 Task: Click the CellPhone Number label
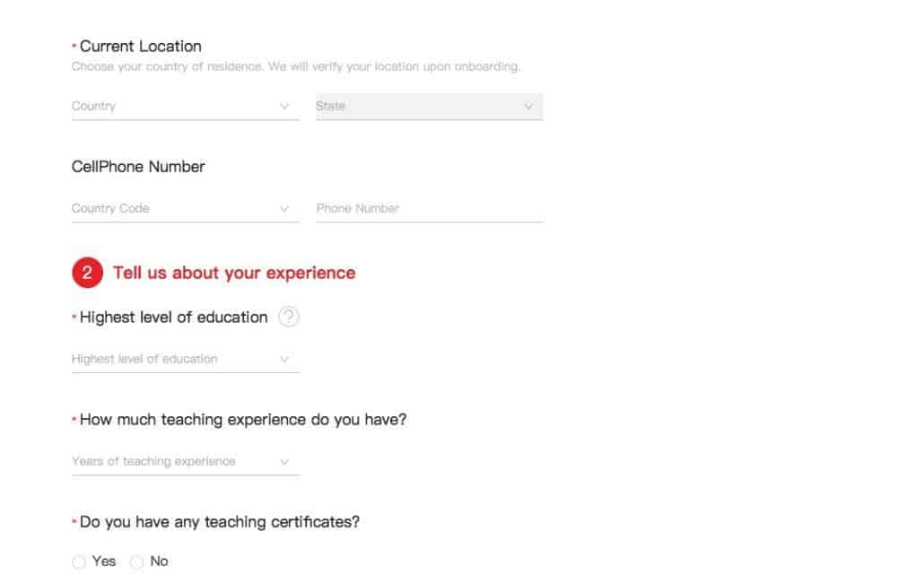(x=138, y=167)
